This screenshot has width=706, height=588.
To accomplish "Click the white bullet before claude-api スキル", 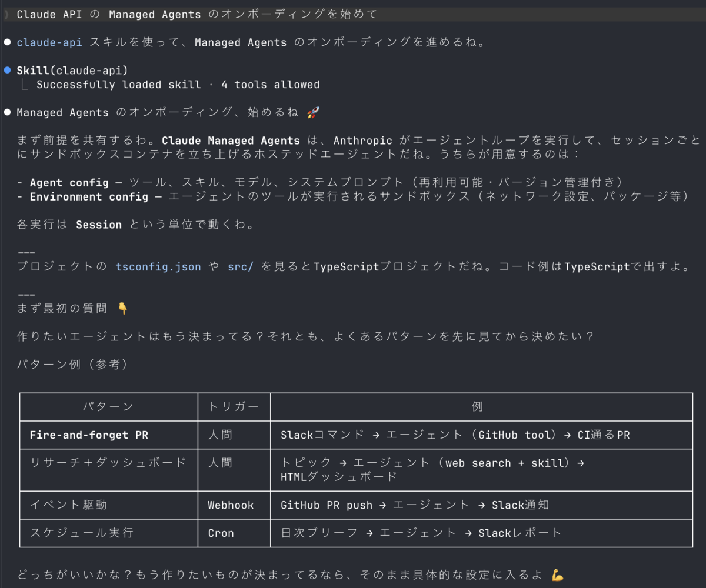I will pyautogui.click(x=8, y=42).
